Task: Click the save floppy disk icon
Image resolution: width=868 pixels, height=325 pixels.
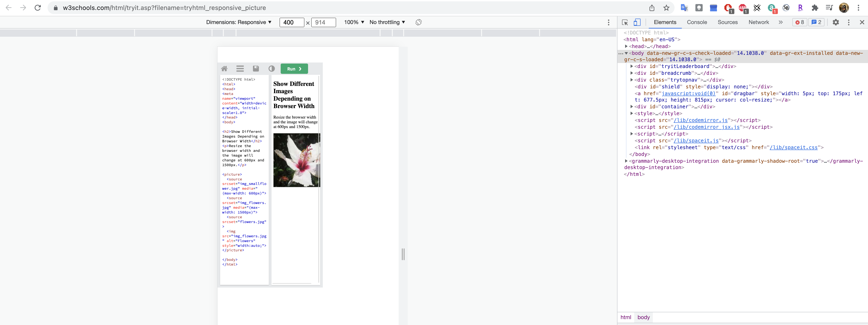Action: (x=256, y=69)
